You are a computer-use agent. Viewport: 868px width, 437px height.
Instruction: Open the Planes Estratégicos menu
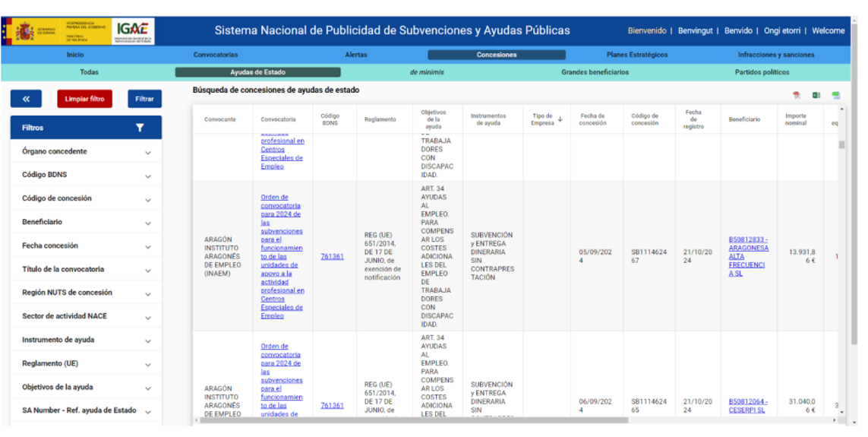pos(637,55)
